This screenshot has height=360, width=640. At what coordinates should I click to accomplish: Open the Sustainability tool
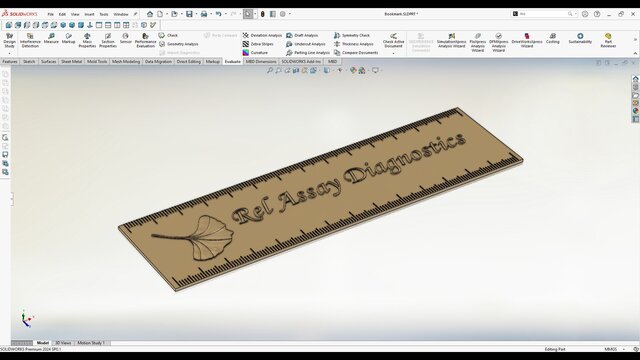tap(580, 38)
